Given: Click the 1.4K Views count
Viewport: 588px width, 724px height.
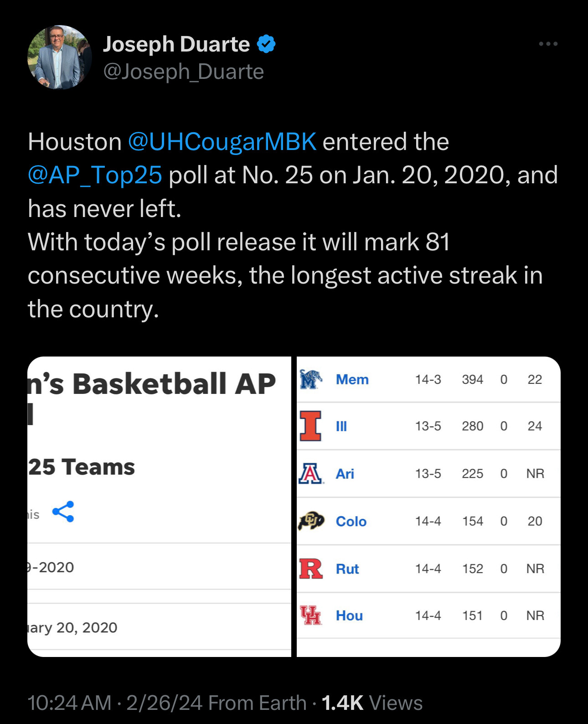Looking at the screenshot, I should 372,703.
